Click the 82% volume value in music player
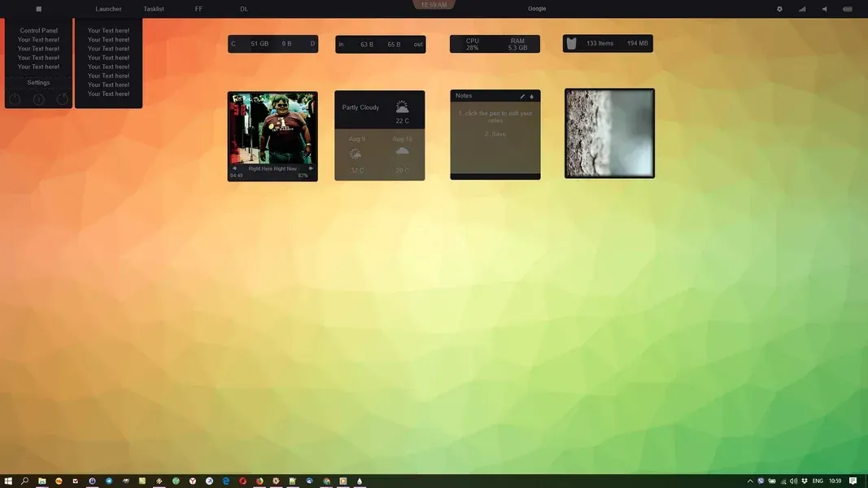This screenshot has width=868, height=488. point(303,176)
